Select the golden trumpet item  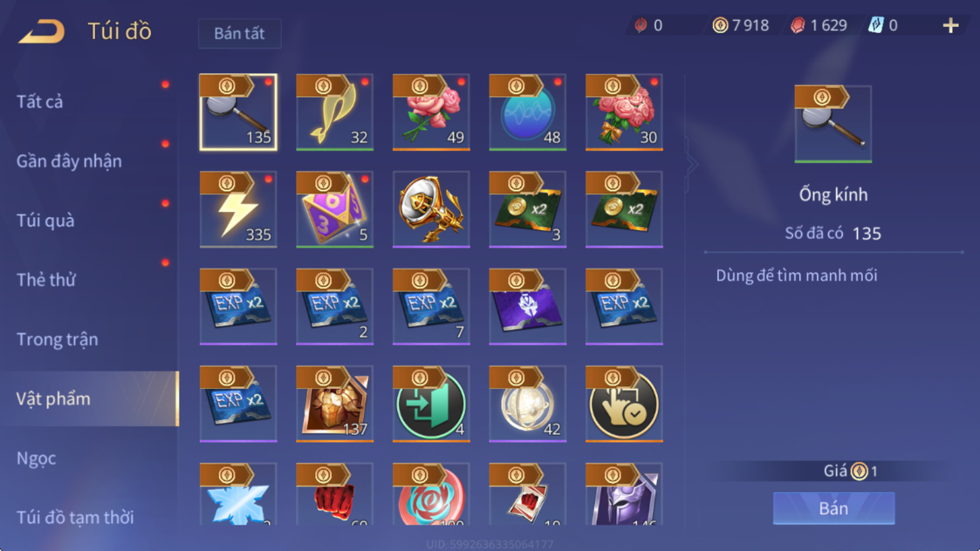pos(431,209)
